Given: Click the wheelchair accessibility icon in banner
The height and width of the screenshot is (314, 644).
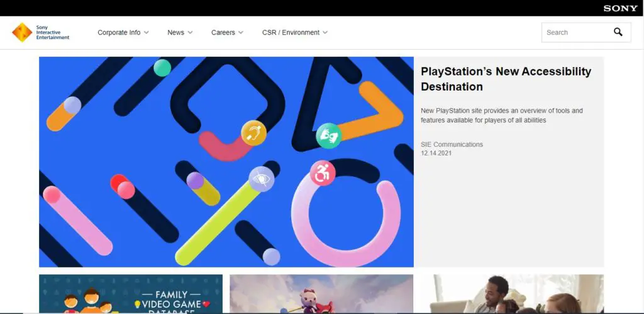Looking at the screenshot, I should (323, 173).
